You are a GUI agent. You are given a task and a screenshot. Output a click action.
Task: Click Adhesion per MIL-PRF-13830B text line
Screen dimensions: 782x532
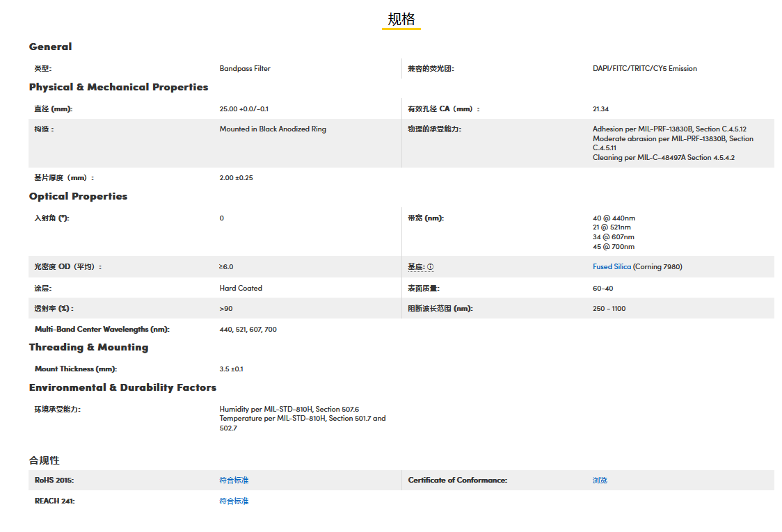(x=669, y=129)
